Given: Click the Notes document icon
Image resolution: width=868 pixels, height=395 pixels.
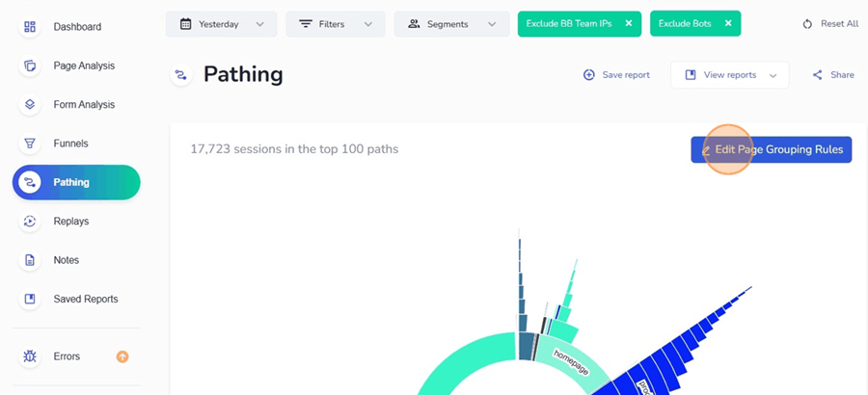Looking at the screenshot, I should tap(30, 260).
